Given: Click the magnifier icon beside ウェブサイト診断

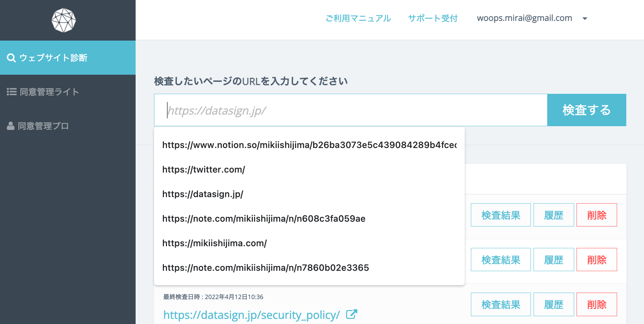Looking at the screenshot, I should (x=11, y=58).
